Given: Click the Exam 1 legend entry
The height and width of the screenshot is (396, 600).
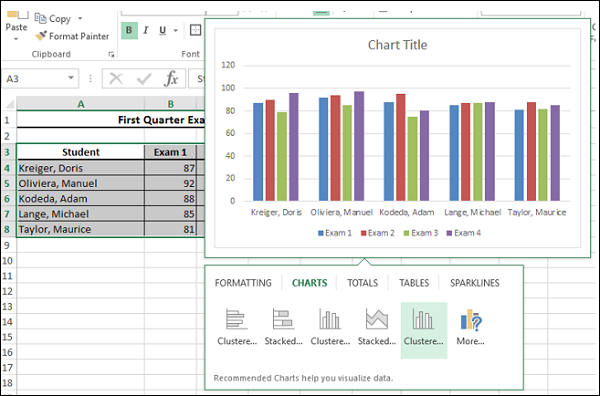Looking at the screenshot, I should click(335, 233).
